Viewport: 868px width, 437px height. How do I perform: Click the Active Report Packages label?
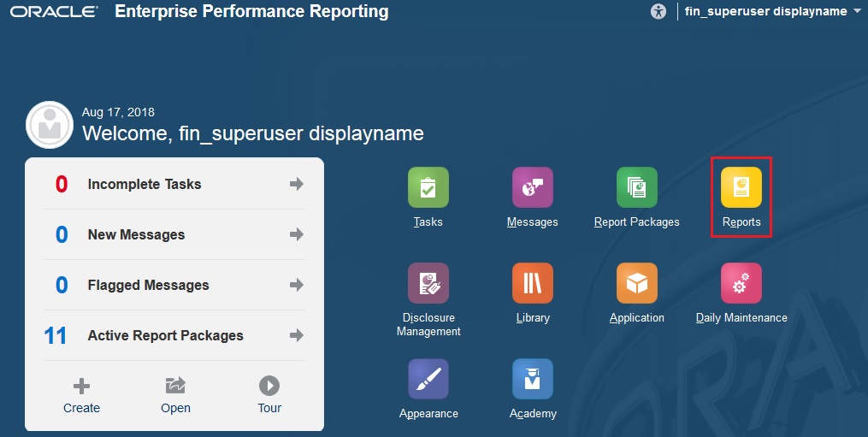point(166,335)
